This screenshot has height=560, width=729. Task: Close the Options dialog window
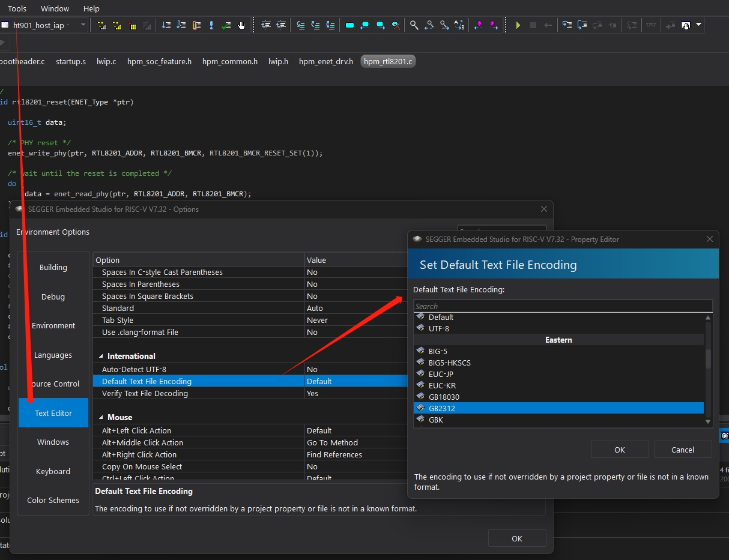pos(544,209)
